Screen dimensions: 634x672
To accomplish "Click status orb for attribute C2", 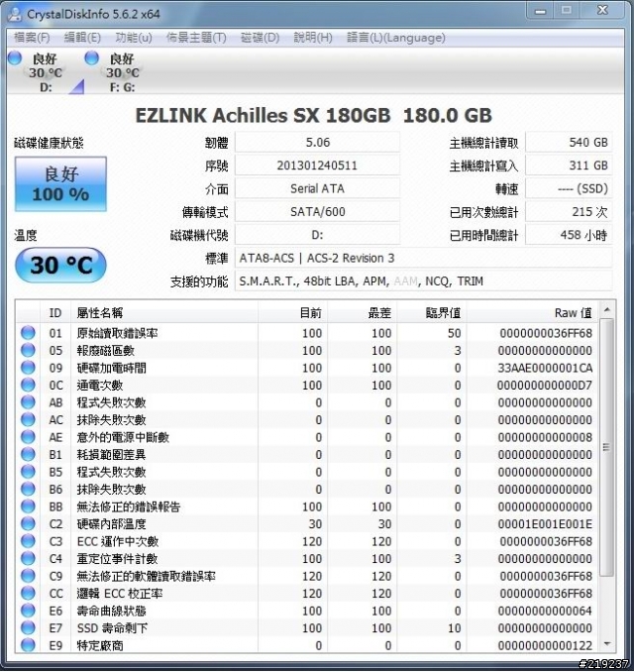I will point(28,523).
